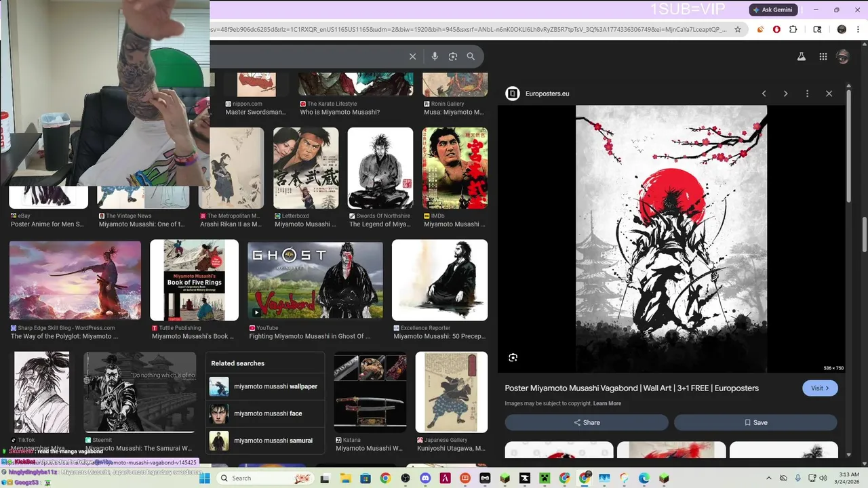The width and height of the screenshot is (868, 488).
Task: Open the Chrome Extensions puzzle icon
Action: [x=793, y=29]
